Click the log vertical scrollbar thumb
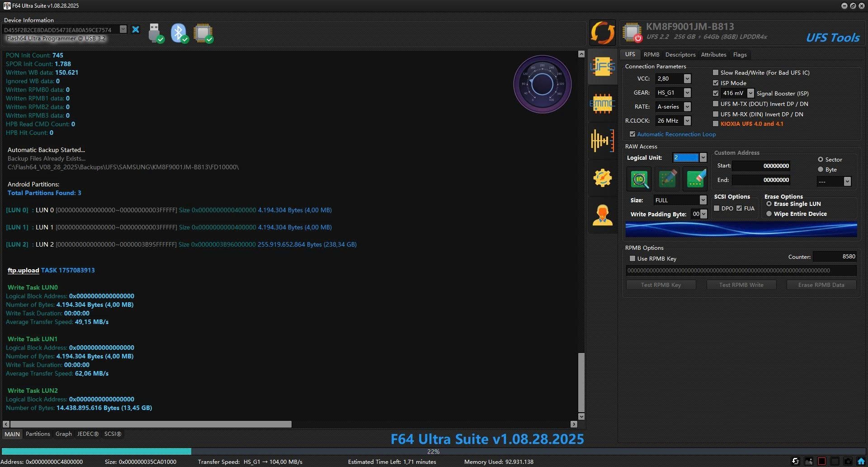868x467 pixels. [x=581, y=381]
